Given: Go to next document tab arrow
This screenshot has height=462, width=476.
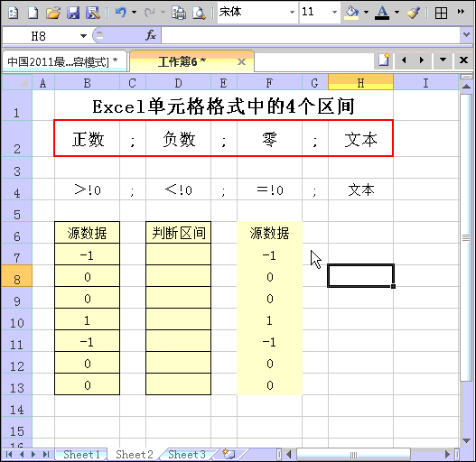Looking at the screenshot, I should [x=422, y=60].
